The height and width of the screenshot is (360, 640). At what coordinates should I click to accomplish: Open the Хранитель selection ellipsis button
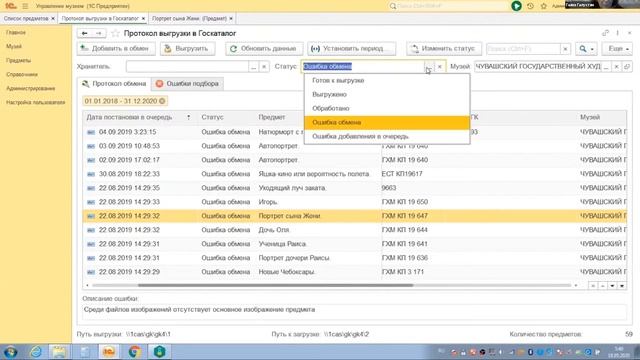(253, 67)
